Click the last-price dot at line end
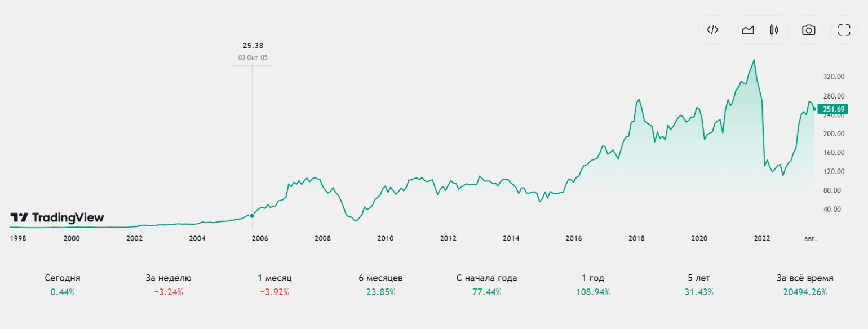The height and width of the screenshot is (329, 868). pos(814,109)
